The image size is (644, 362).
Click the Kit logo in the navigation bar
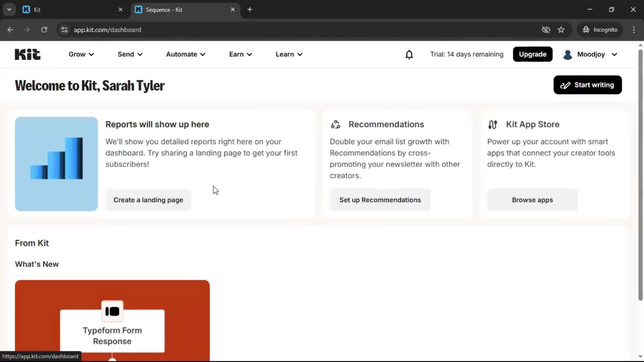pos(27,54)
